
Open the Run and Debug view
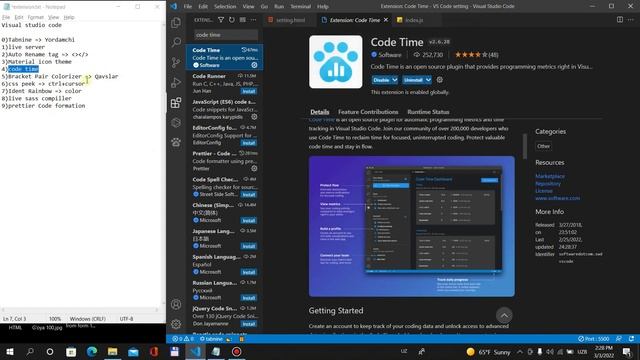176,82
